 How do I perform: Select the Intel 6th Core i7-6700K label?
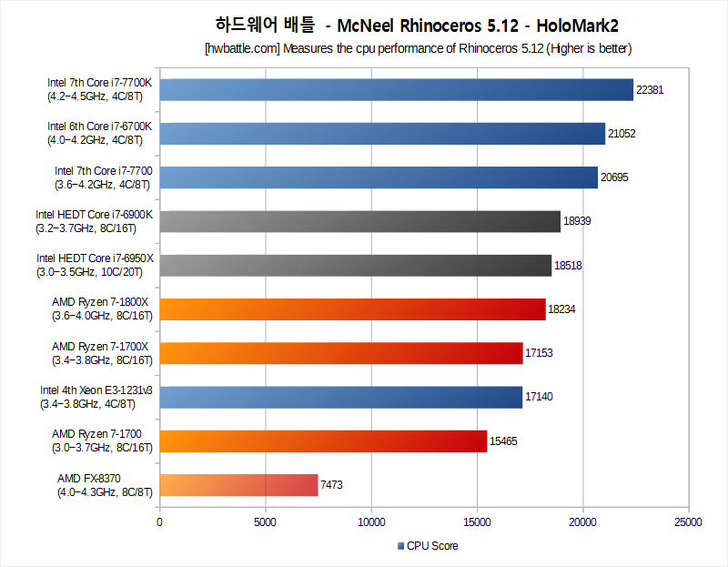point(99,133)
